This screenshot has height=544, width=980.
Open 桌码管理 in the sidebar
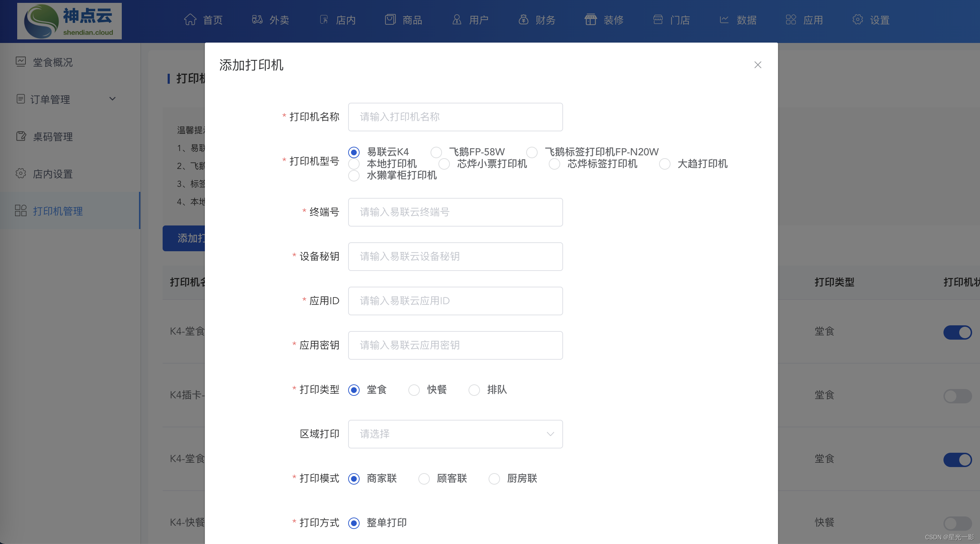[53, 136]
